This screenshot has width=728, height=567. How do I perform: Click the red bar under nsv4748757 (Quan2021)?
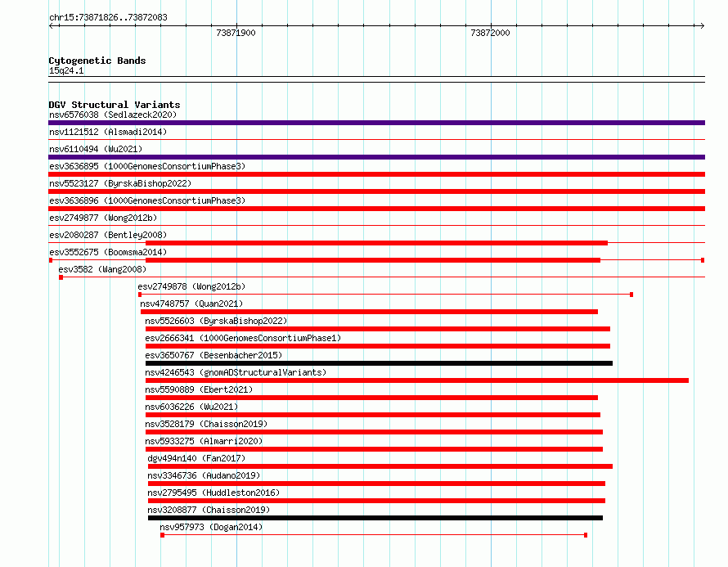click(x=369, y=312)
